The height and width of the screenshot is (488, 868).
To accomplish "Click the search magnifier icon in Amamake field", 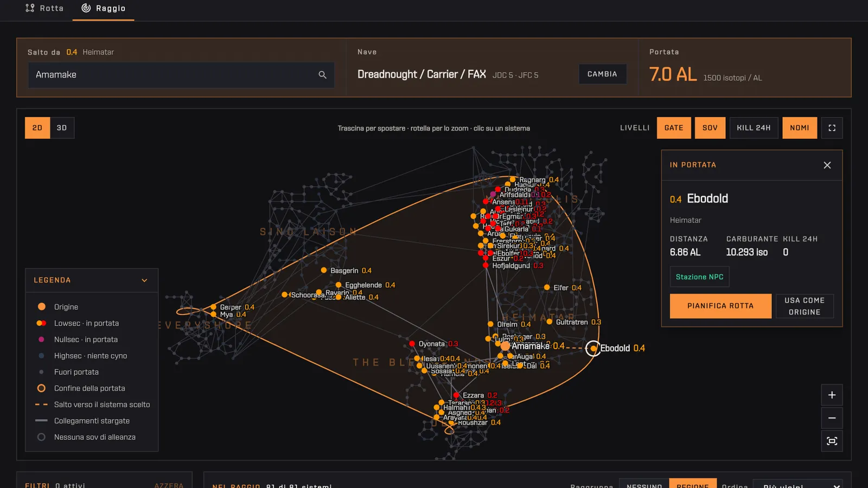I will click(x=322, y=75).
